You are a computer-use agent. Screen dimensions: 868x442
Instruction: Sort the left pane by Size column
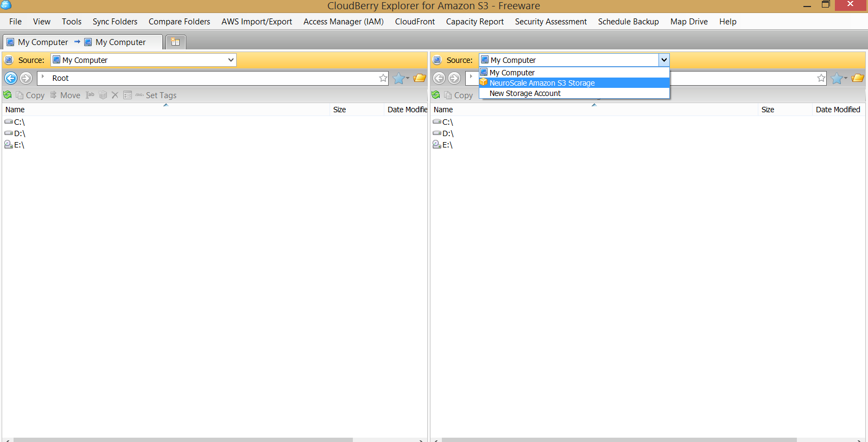[357, 110]
